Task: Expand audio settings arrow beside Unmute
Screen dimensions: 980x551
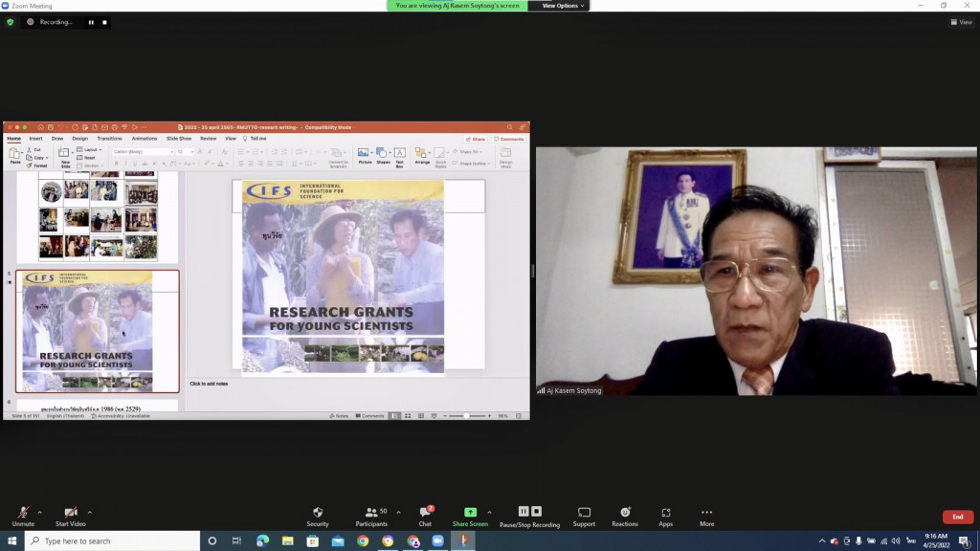Action: tap(39, 512)
